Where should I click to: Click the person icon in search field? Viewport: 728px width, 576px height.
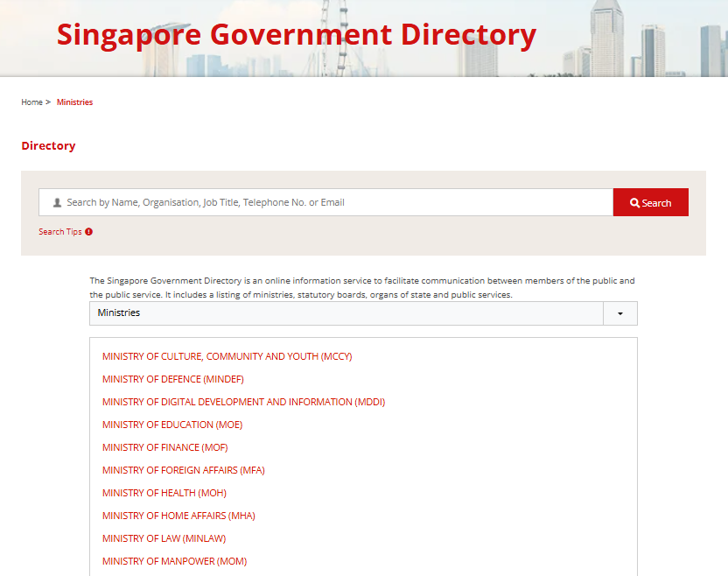[57, 202]
